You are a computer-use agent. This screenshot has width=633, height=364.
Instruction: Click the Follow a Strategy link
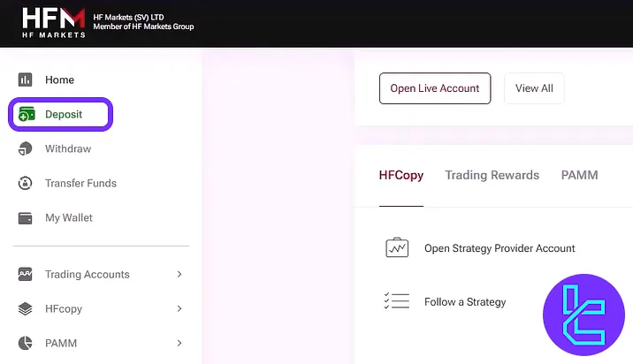point(465,302)
